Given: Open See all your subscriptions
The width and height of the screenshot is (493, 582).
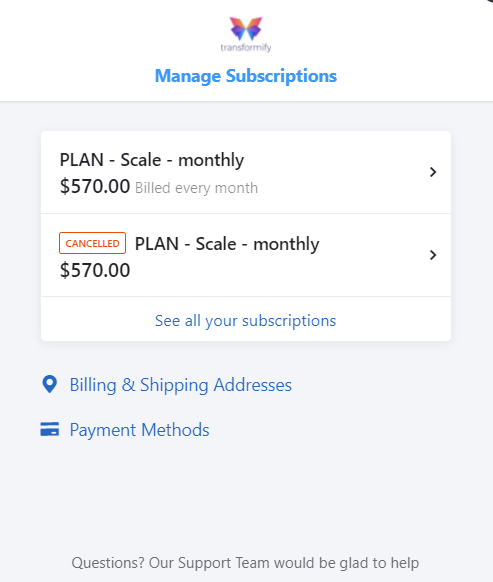Looking at the screenshot, I should (245, 320).
